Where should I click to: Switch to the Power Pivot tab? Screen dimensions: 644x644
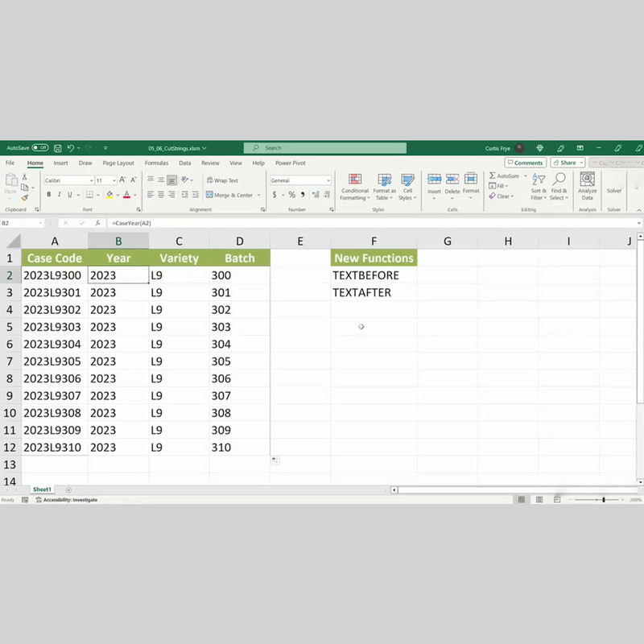click(x=291, y=163)
